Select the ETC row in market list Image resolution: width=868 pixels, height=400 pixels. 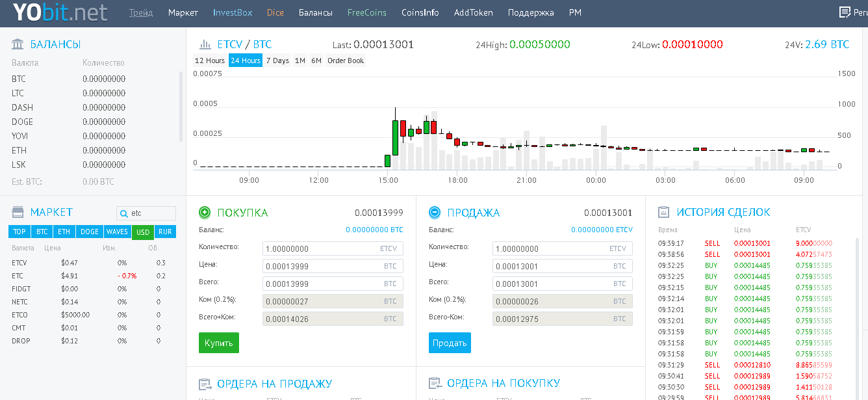click(x=92, y=276)
